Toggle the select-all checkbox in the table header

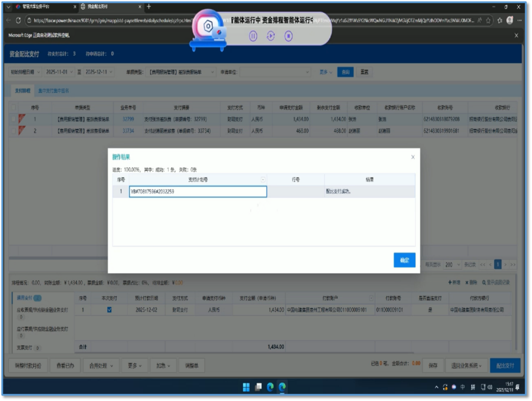tap(14, 107)
